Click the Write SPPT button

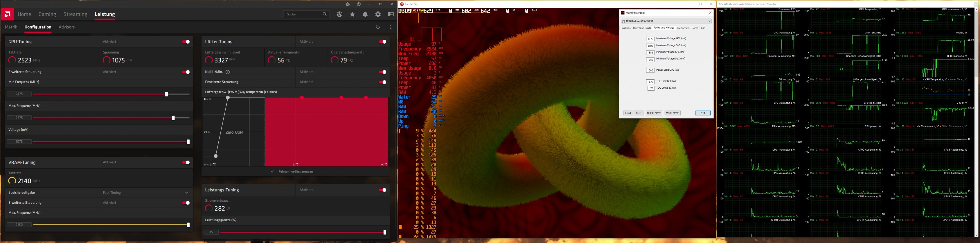click(672, 113)
